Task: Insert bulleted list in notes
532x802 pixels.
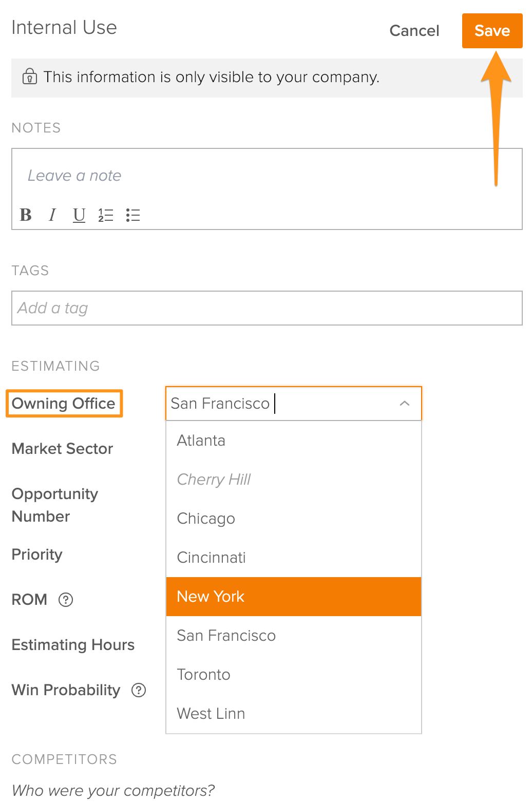Action: tap(133, 215)
